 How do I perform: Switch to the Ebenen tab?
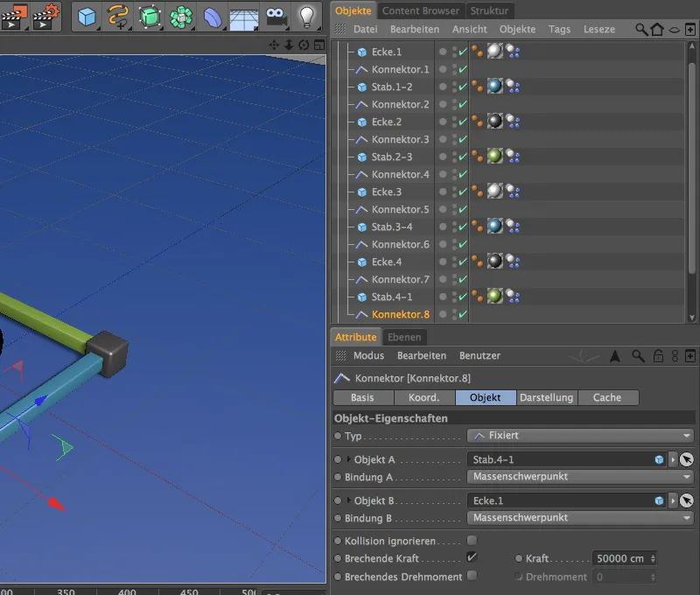click(404, 337)
